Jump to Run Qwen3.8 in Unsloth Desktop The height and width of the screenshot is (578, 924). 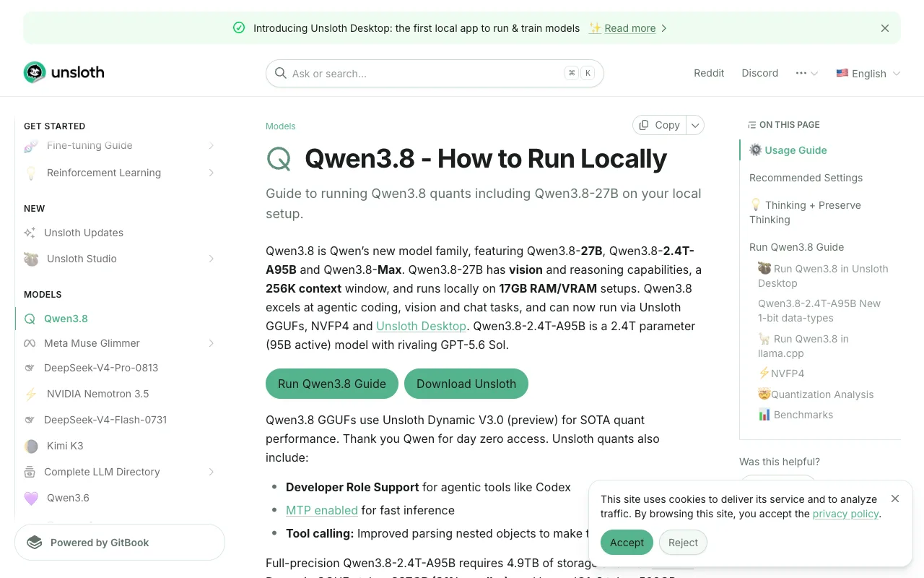pyautogui.click(x=823, y=276)
